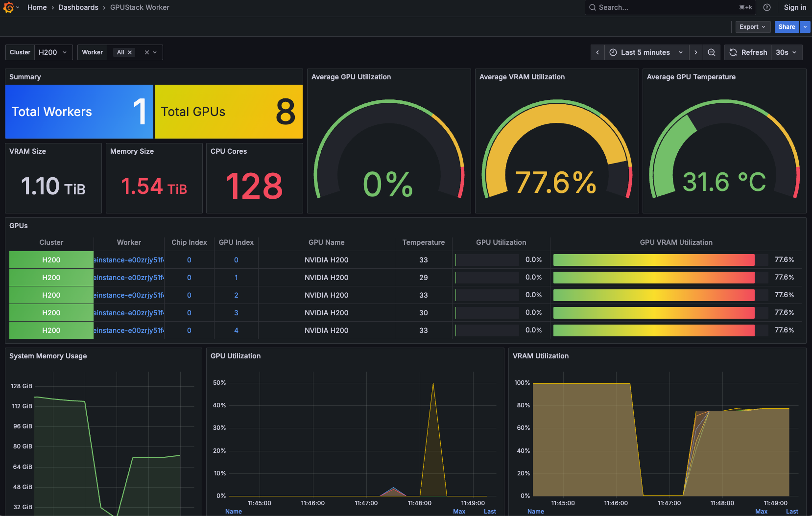The width and height of the screenshot is (812, 516).
Task: Click Sign in link
Action: point(795,7)
